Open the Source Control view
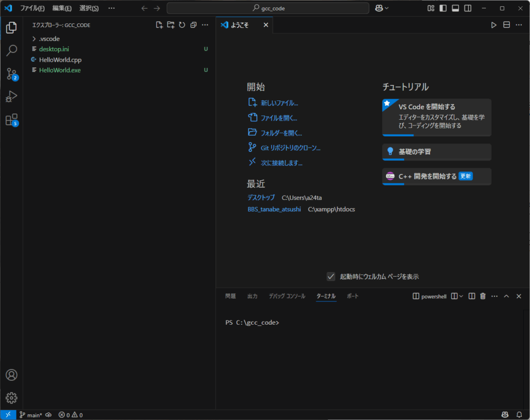530x420 pixels. 11,74
